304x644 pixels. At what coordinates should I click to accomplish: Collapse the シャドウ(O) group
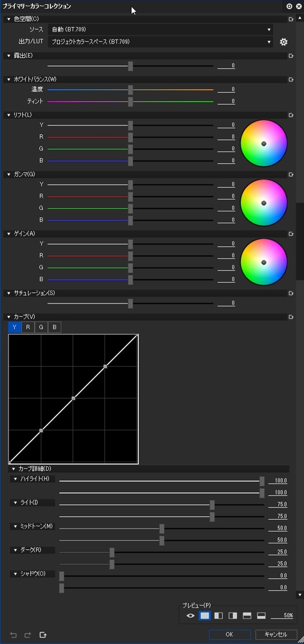[15, 574]
